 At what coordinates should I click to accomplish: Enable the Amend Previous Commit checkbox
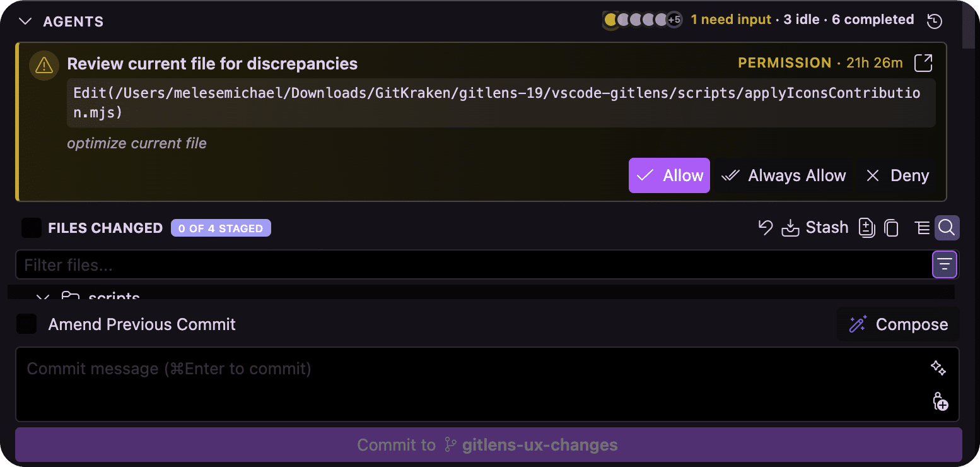(26, 324)
